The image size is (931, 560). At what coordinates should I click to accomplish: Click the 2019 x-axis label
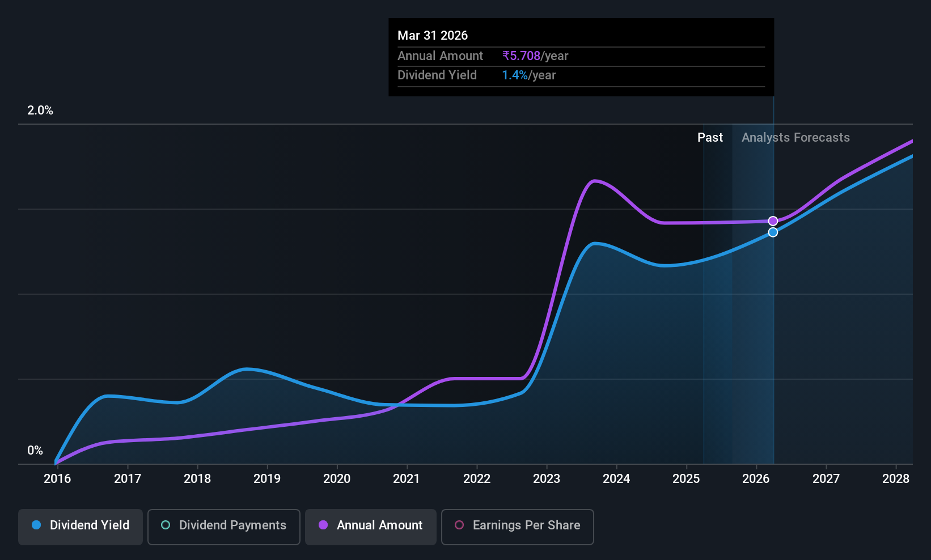[267, 479]
